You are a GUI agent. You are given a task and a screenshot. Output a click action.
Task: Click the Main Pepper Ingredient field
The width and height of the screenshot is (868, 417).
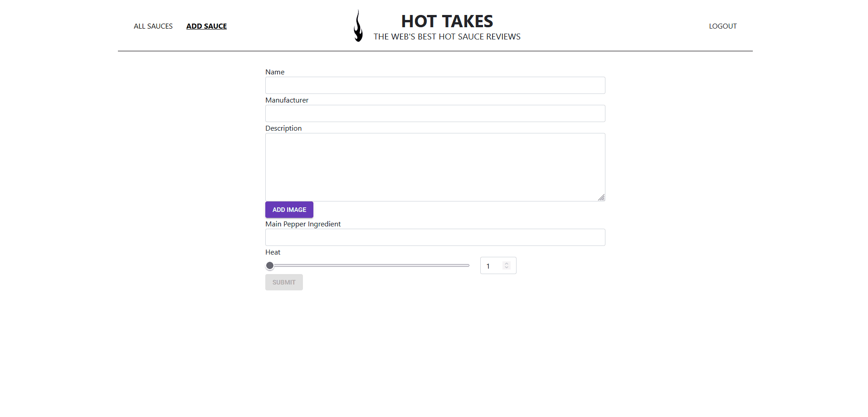(434, 237)
